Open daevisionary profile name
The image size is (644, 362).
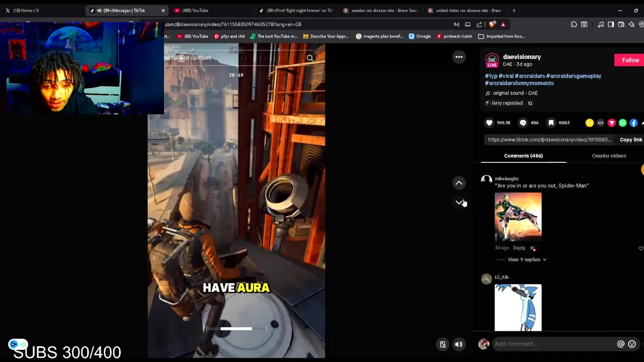522,57
